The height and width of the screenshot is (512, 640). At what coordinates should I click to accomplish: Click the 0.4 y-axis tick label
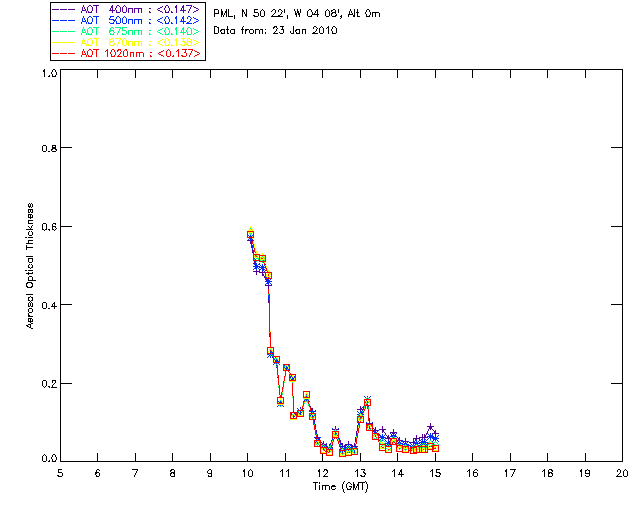(x=49, y=305)
